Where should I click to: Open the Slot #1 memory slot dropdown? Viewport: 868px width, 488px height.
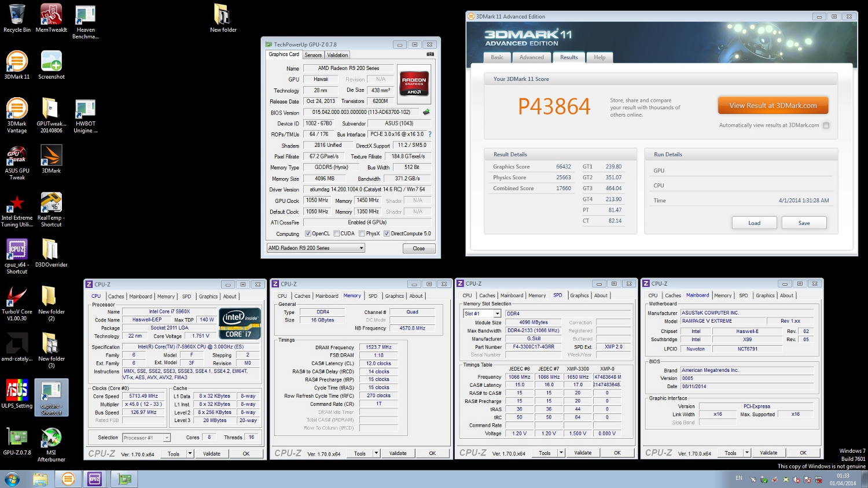(482, 314)
